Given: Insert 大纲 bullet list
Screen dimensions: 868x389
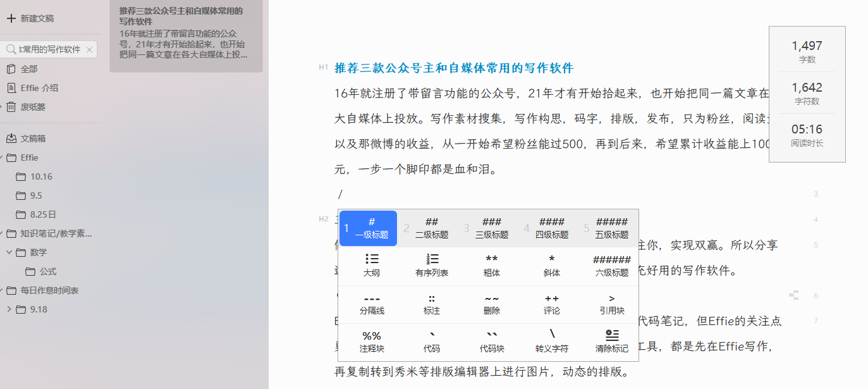Looking at the screenshot, I should (x=372, y=266).
